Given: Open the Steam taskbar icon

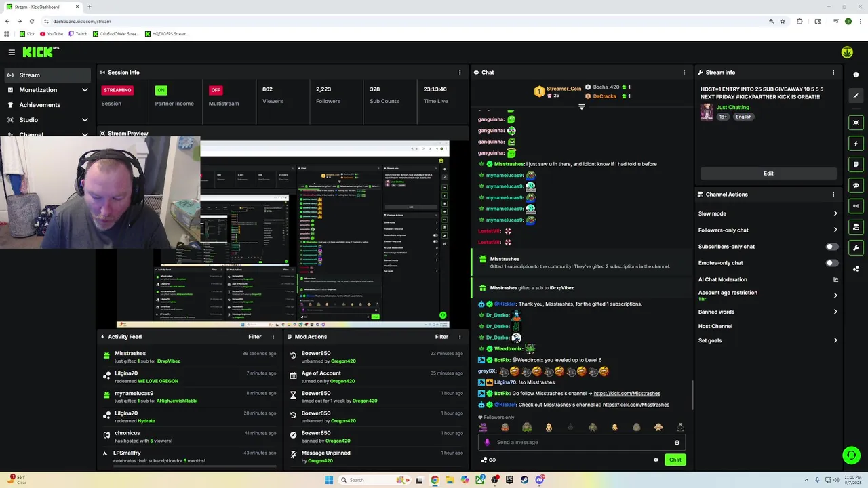Looking at the screenshot, I should click(x=524, y=480).
